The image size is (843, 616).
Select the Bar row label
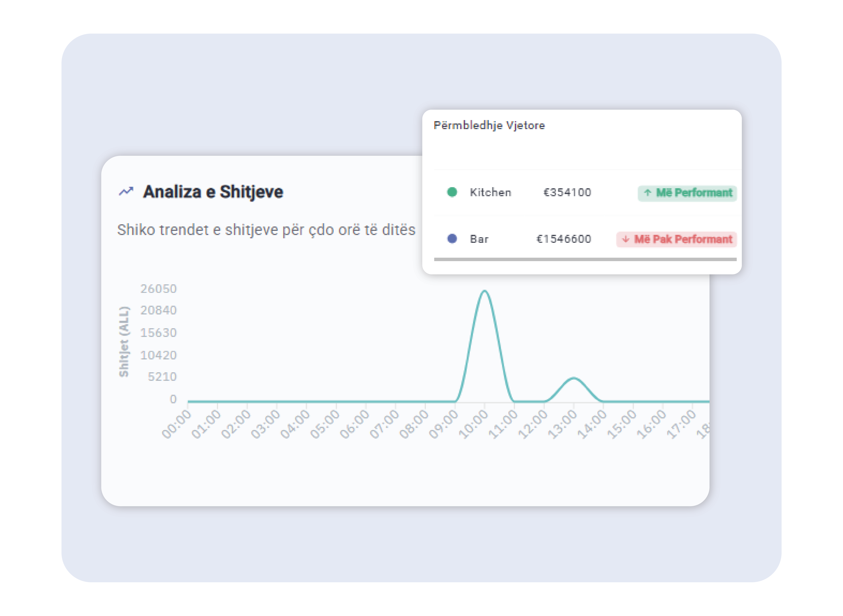(x=479, y=239)
